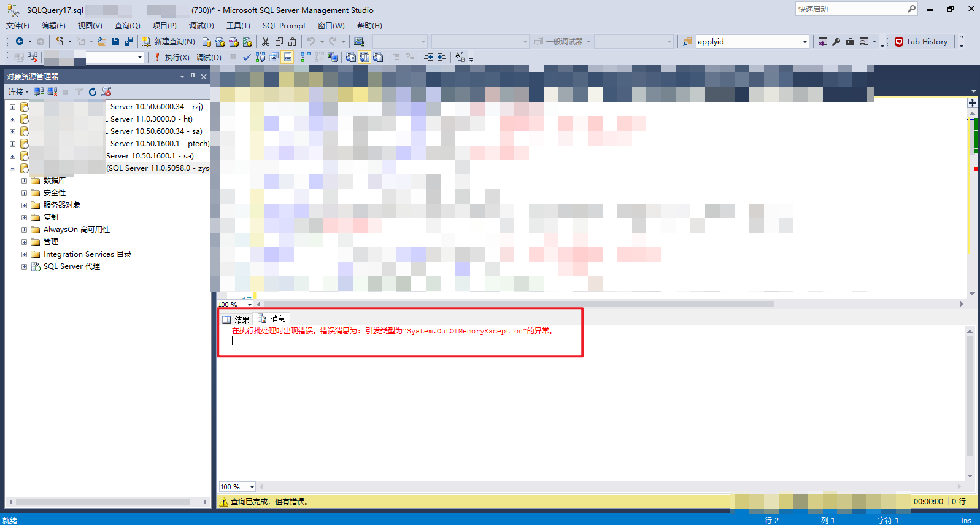980x525 pixels.
Task: Toggle results to grid mode
Action: [365, 57]
